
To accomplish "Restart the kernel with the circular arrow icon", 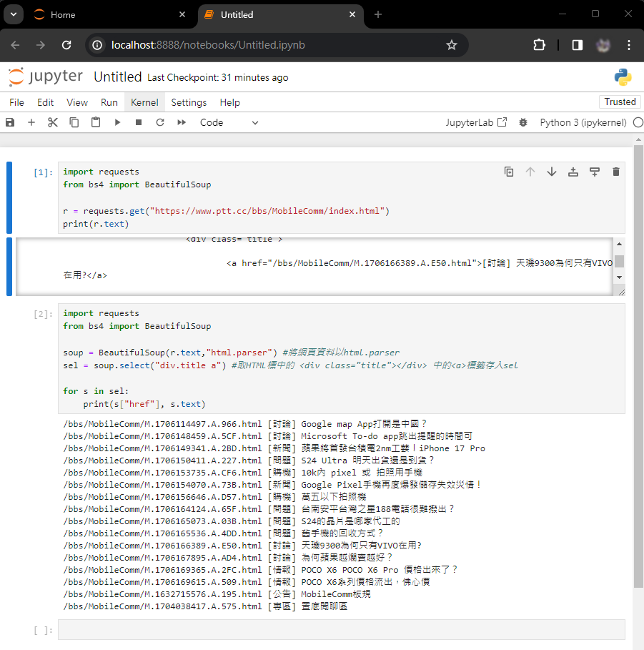I will (x=160, y=122).
